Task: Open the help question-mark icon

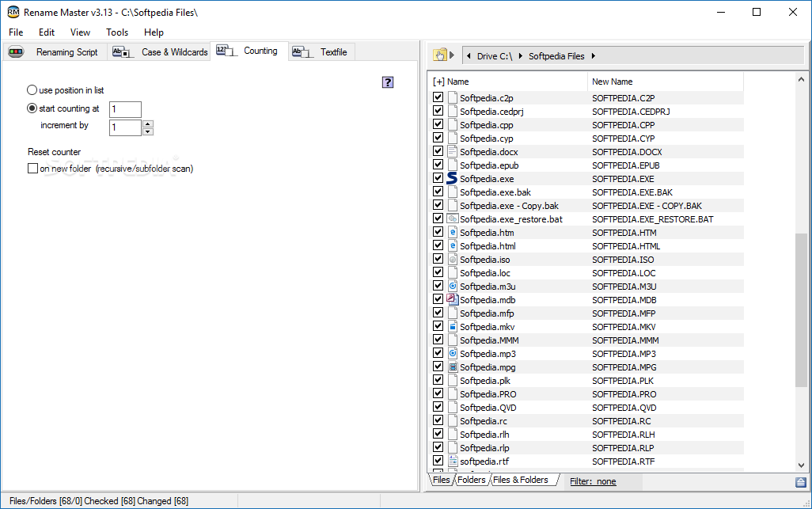Action: click(387, 82)
